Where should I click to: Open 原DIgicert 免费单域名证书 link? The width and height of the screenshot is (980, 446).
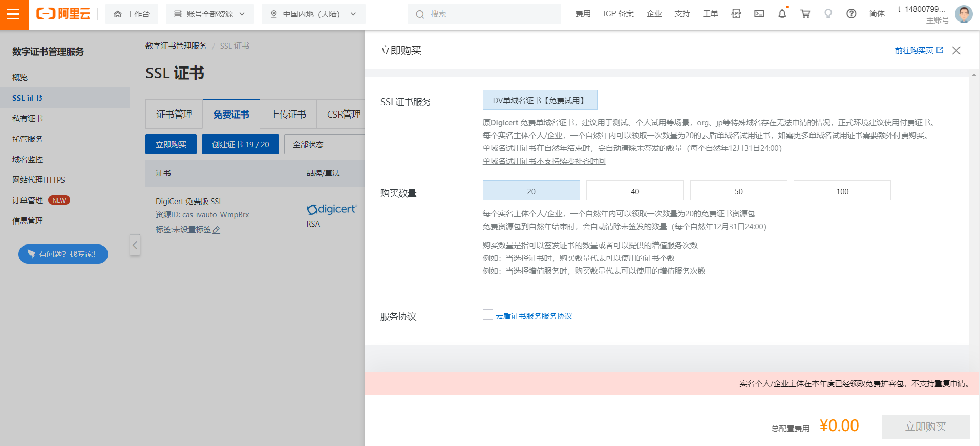coord(528,123)
